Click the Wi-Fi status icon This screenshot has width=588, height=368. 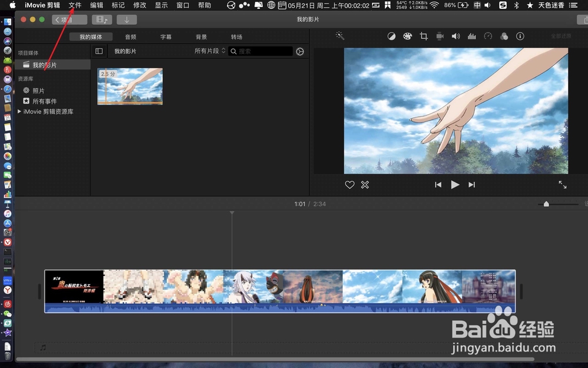click(435, 5)
